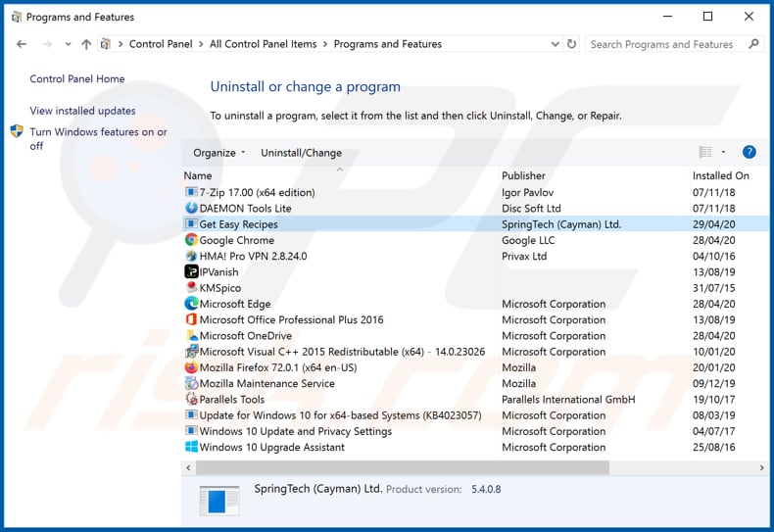This screenshot has width=774, height=532.
Task: Click All Control Panel Items breadcrumb
Action: tap(264, 44)
